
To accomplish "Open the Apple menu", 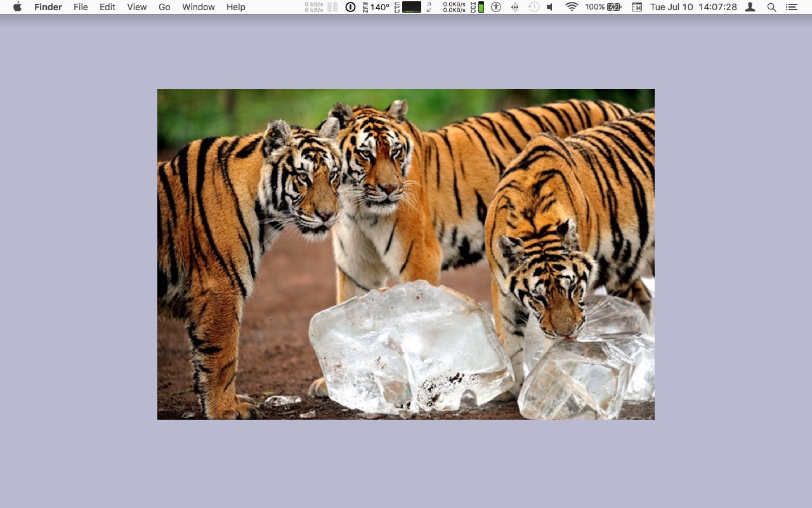I will tap(17, 7).
